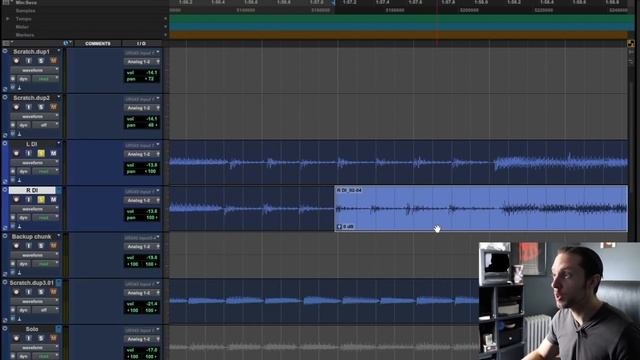This screenshot has width=640, height=360.
Task: Click the dyn button on R DI
Action: point(24,218)
